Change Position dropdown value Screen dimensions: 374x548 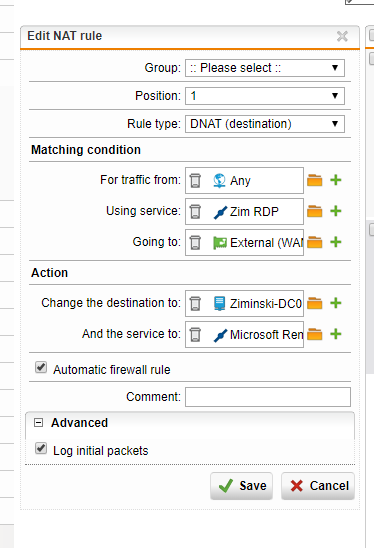coord(265,96)
